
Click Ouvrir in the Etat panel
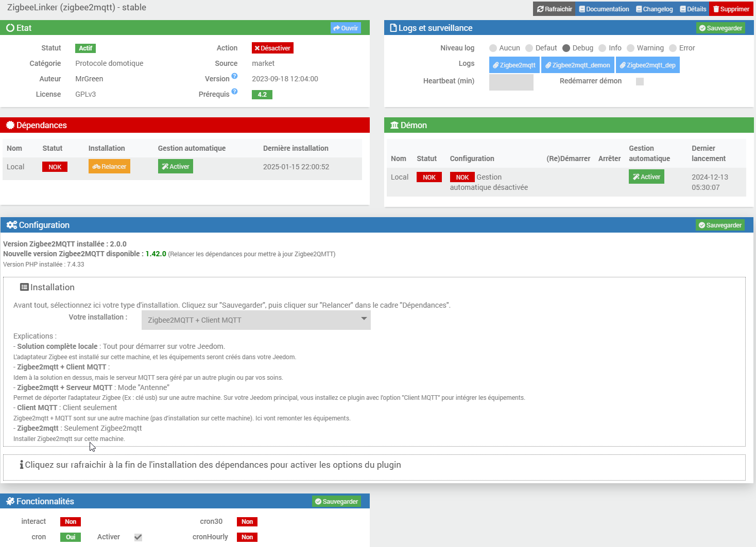point(346,28)
